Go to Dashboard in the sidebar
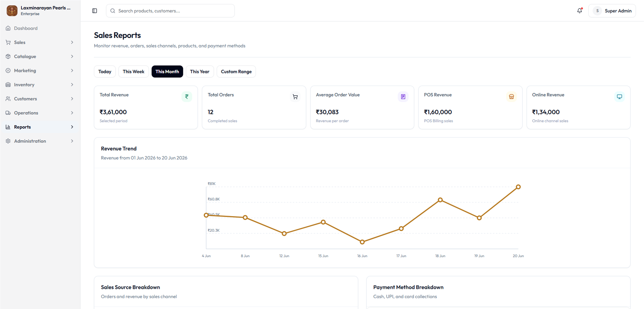Image resolution: width=644 pixels, height=309 pixels. (x=40, y=28)
